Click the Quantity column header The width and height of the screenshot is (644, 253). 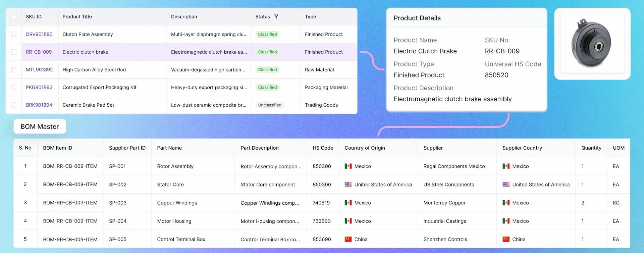click(591, 148)
